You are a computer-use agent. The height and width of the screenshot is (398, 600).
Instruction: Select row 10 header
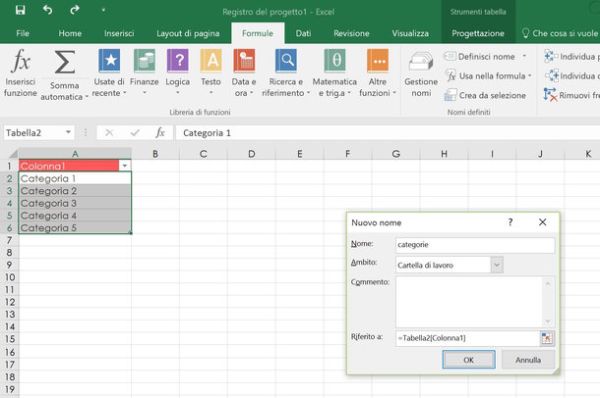(x=10, y=277)
